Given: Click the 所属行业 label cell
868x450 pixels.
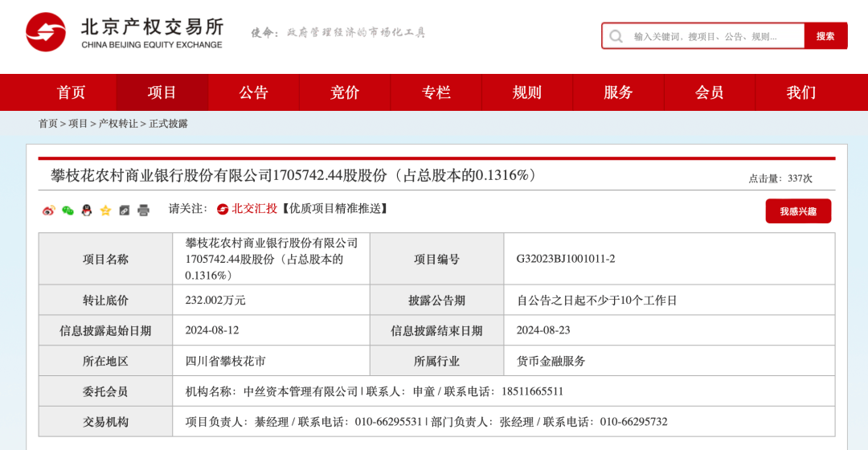Looking at the screenshot, I should 436,361.
